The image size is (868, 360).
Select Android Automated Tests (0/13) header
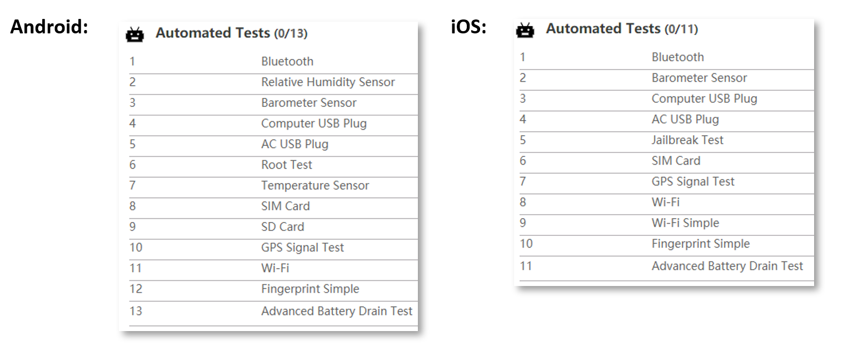click(x=231, y=33)
